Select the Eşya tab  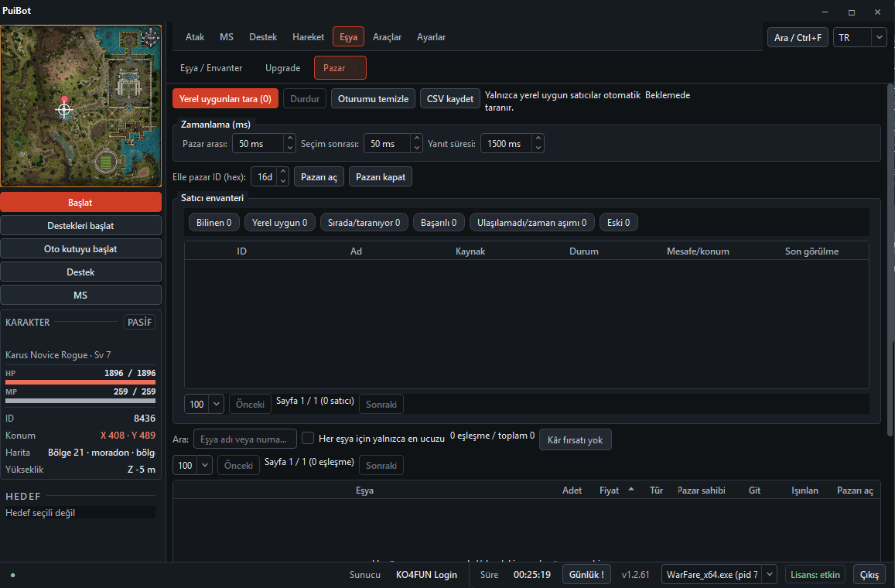coord(348,37)
